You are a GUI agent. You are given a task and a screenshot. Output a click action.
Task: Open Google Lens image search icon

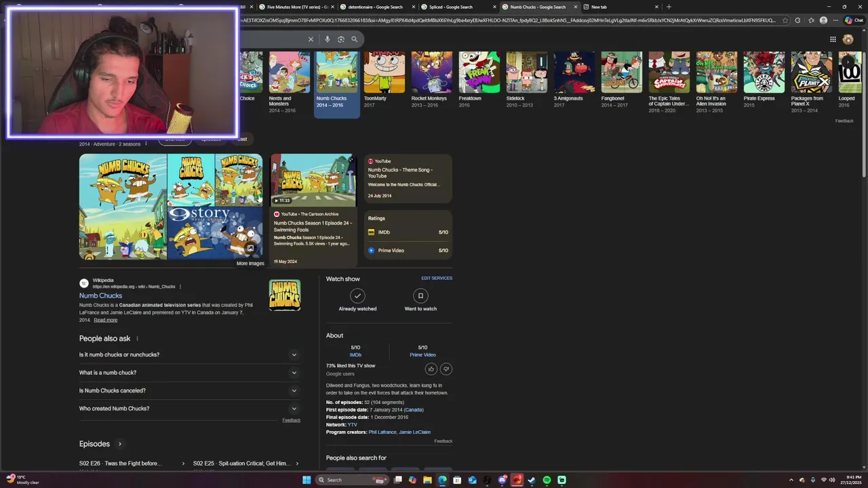pyautogui.click(x=340, y=39)
